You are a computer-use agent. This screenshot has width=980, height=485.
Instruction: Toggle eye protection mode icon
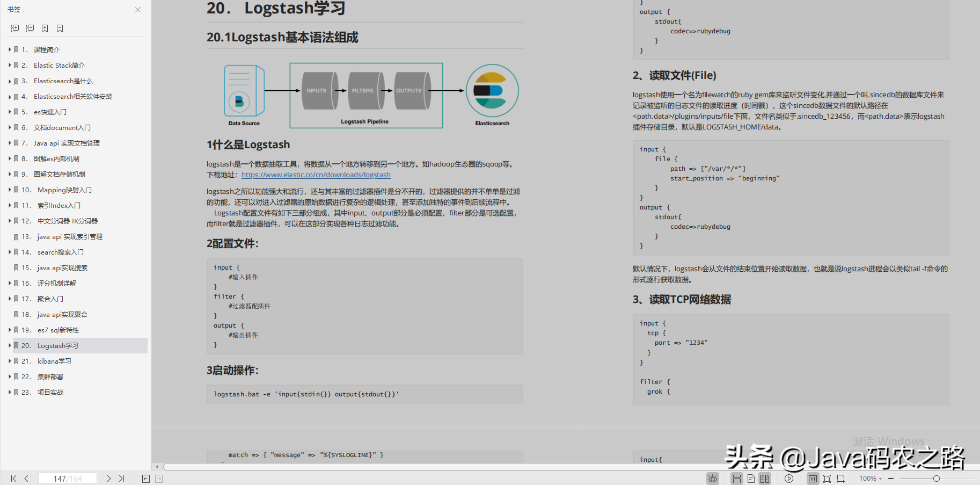pyautogui.click(x=713, y=479)
